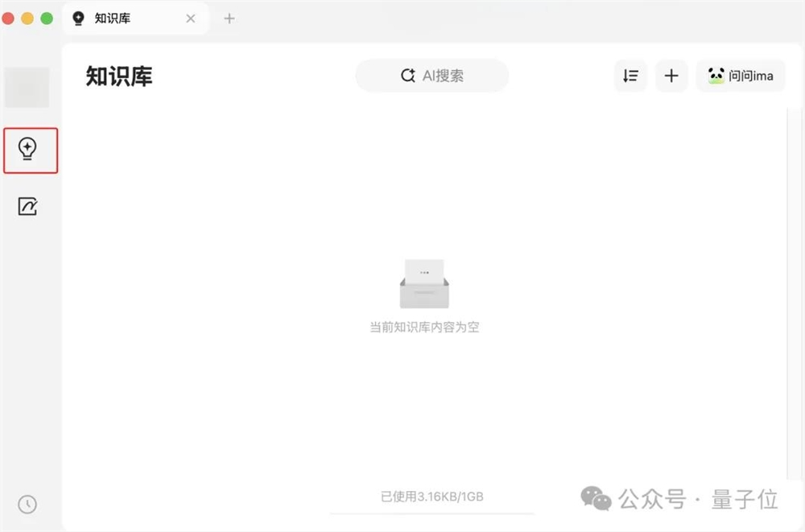Click the panda icon on 问问ima button
This screenshot has height=532, width=805.
(x=716, y=76)
